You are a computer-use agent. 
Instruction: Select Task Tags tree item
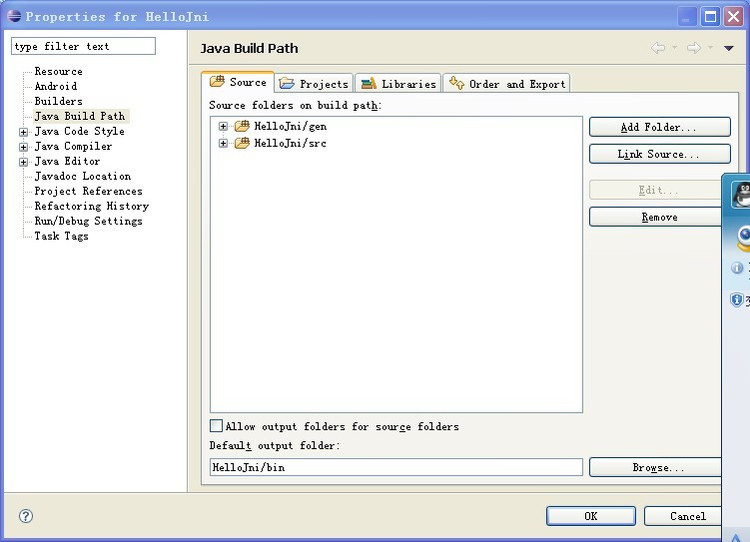[x=61, y=236]
